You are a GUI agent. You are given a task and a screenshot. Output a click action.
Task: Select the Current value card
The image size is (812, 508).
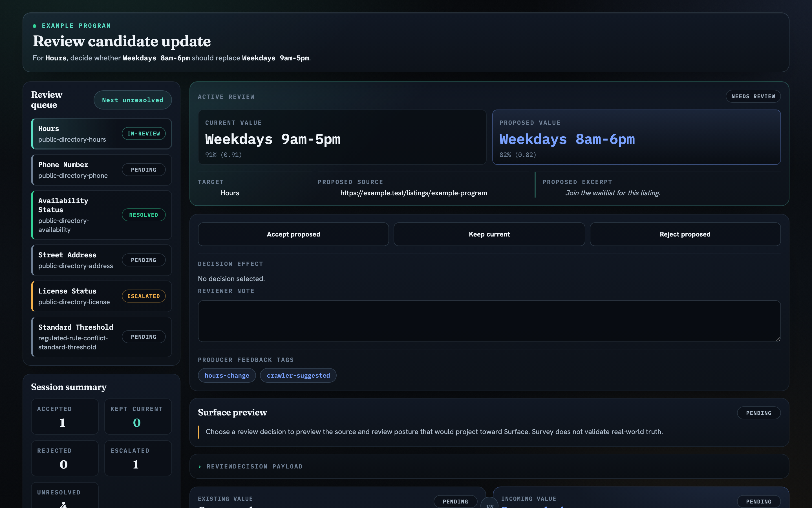[342, 137]
